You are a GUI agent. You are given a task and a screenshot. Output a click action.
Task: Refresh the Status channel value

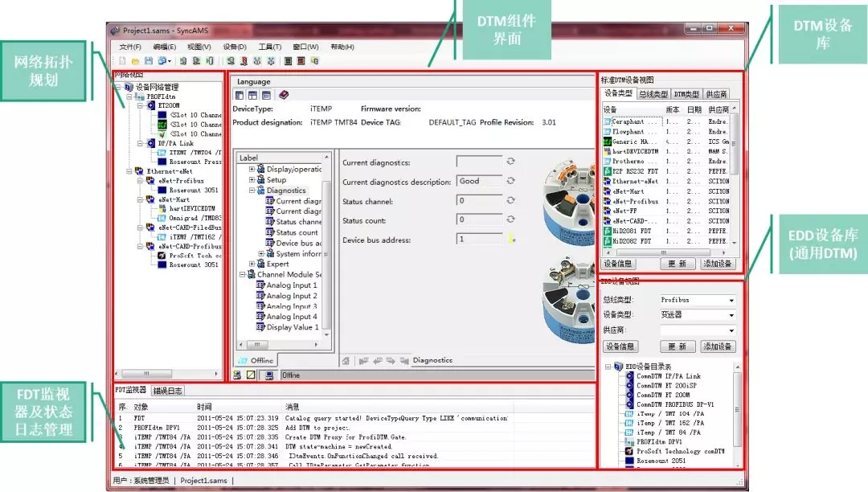[510, 200]
